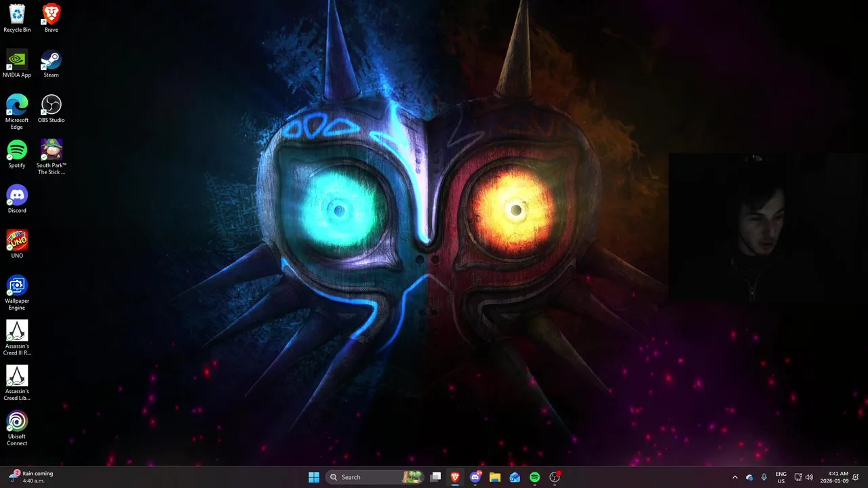
Task: Open the Recycle Bin desktop icon
Action: click(17, 18)
